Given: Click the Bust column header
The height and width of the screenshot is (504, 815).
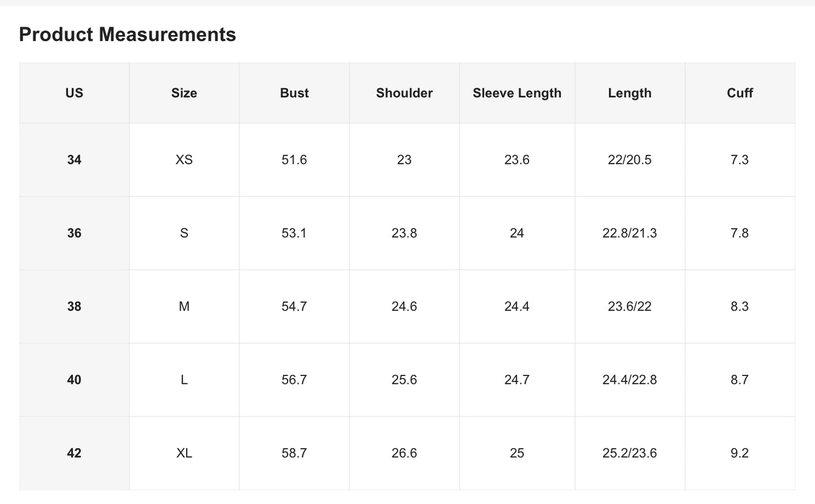Looking at the screenshot, I should (294, 93).
